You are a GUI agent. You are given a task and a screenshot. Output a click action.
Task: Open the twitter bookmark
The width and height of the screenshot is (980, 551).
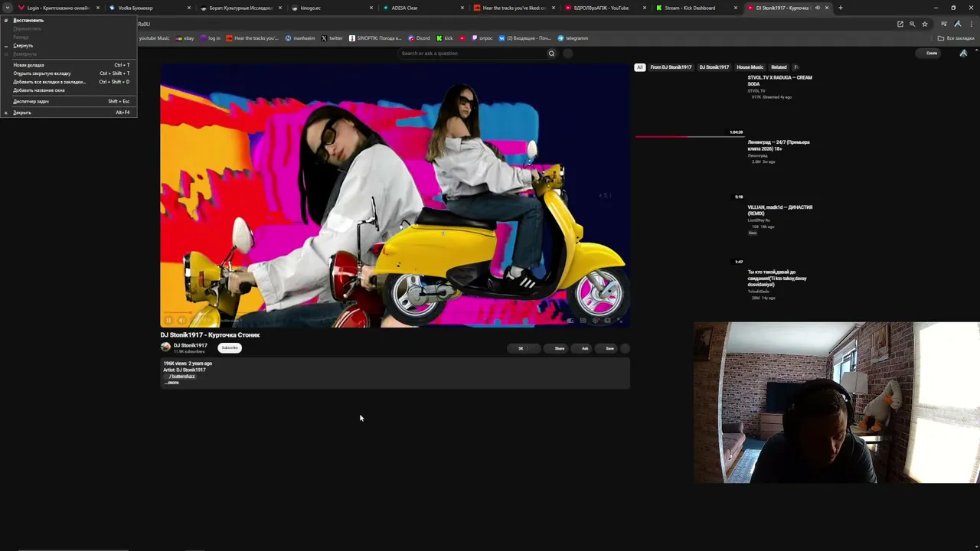point(332,38)
